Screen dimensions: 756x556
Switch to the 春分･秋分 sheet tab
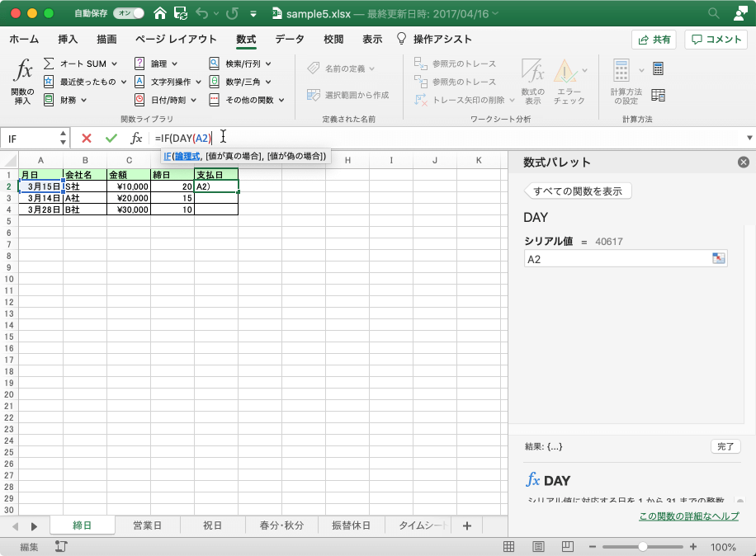(x=281, y=525)
